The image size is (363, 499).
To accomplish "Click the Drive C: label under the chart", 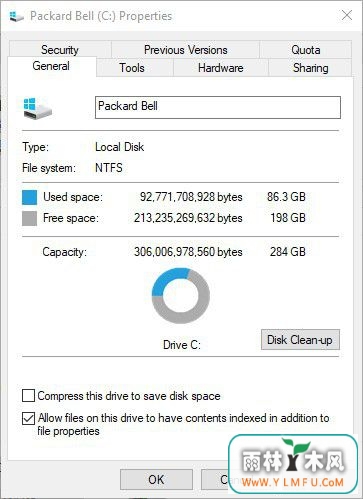I will click(x=182, y=345).
